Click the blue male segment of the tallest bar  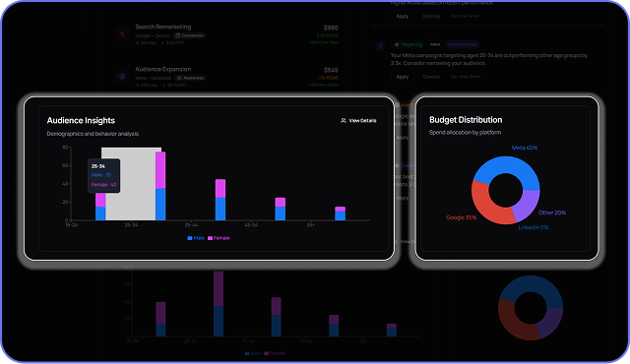point(160,205)
